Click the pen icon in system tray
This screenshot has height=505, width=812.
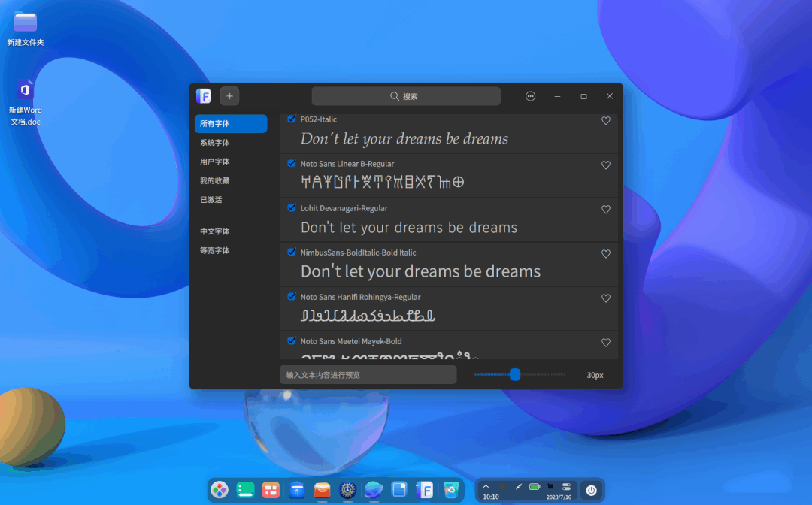click(x=518, y=486)
